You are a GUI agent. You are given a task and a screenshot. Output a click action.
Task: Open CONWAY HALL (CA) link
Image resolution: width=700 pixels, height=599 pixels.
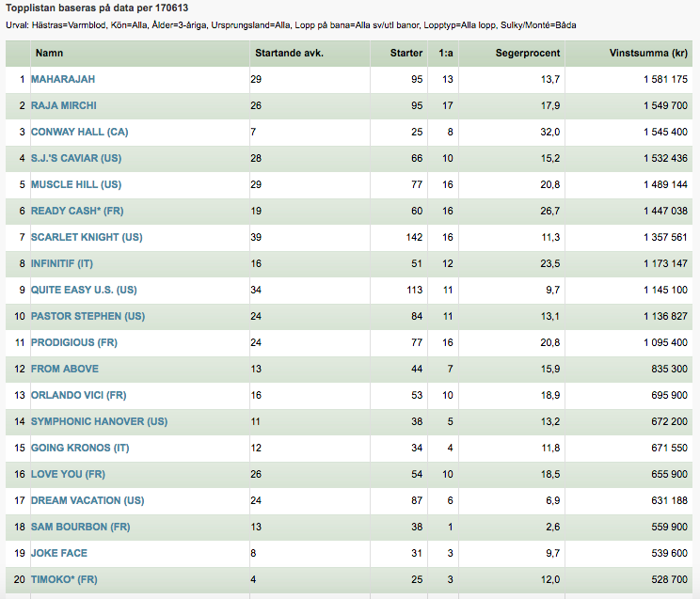point(79,133)
